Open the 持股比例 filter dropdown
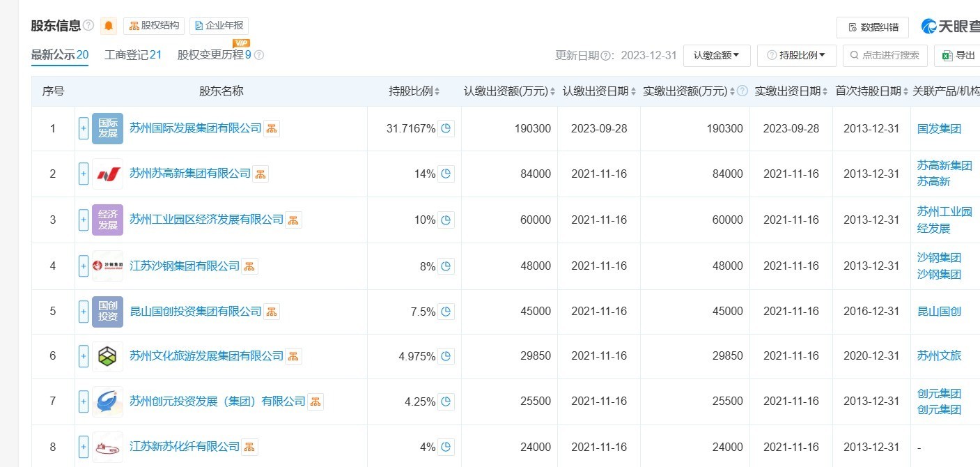This screenshot has height=467, width=980. click(797, 55)
